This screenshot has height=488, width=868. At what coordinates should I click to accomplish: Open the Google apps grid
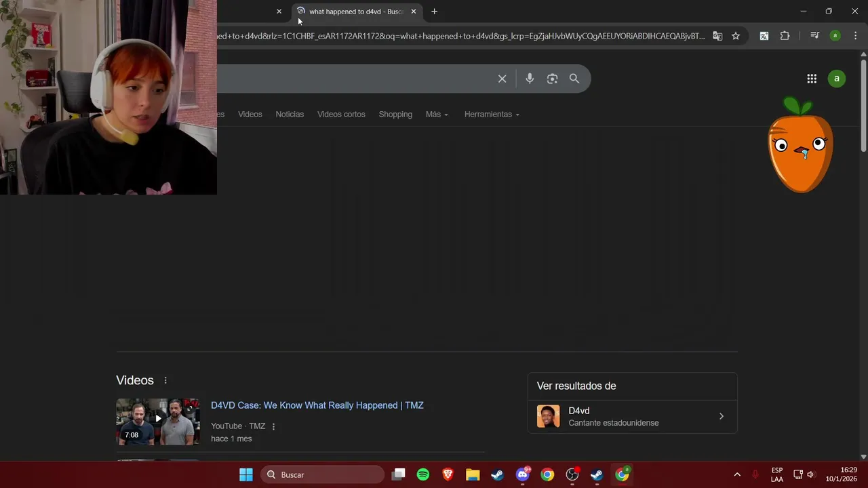pos(812,79)
